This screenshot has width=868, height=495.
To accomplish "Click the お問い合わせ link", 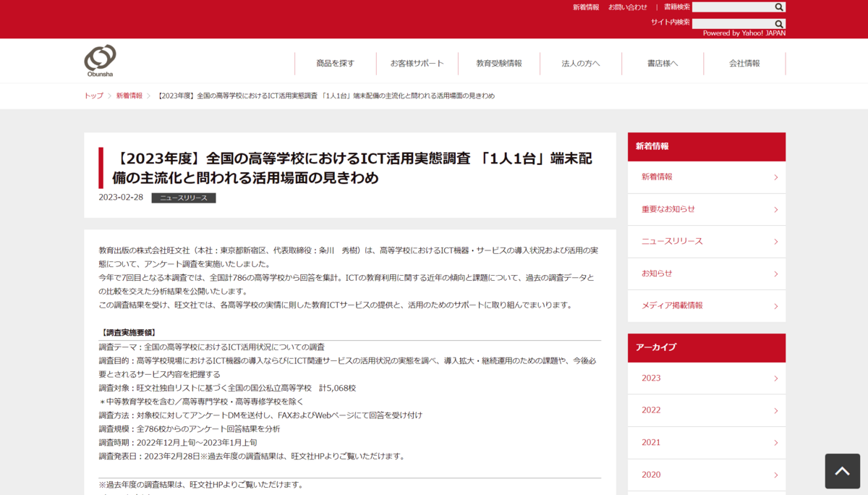I will [628, 7].
